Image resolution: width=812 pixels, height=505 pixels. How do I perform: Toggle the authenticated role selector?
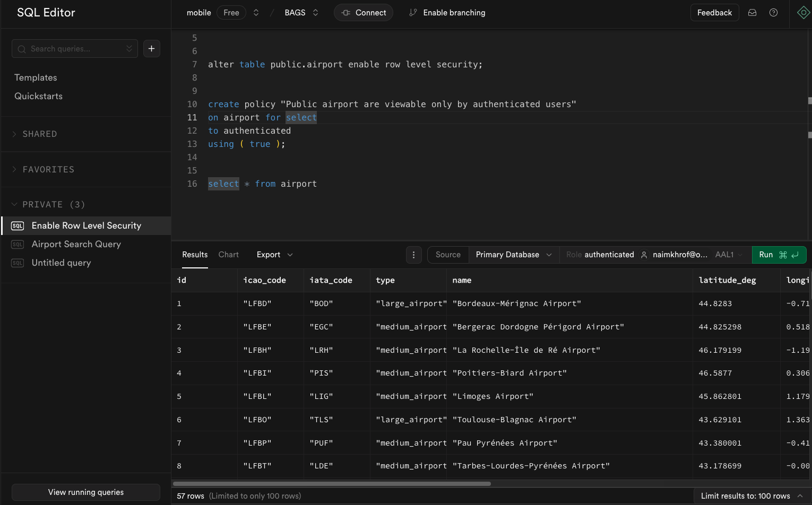coord(610,255)
